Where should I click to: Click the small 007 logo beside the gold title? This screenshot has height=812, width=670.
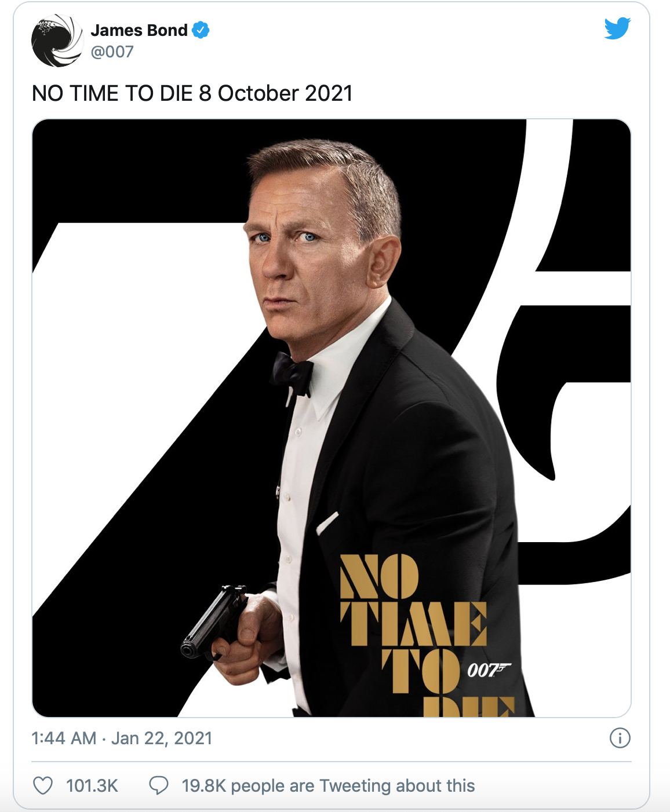coord(489,670)
